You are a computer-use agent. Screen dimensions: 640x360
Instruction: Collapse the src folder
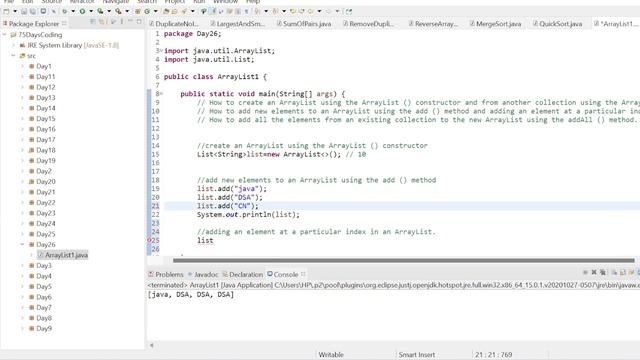pos(14,56)
